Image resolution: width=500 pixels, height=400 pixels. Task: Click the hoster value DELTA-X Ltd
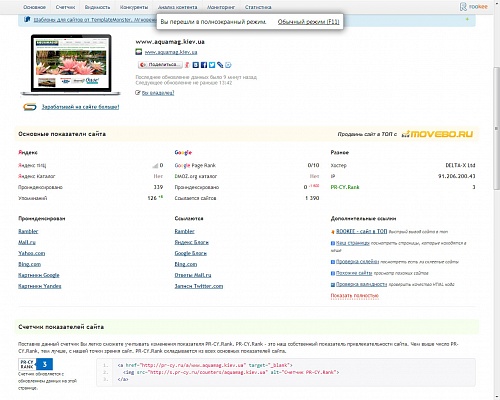[x=460, y=165]
